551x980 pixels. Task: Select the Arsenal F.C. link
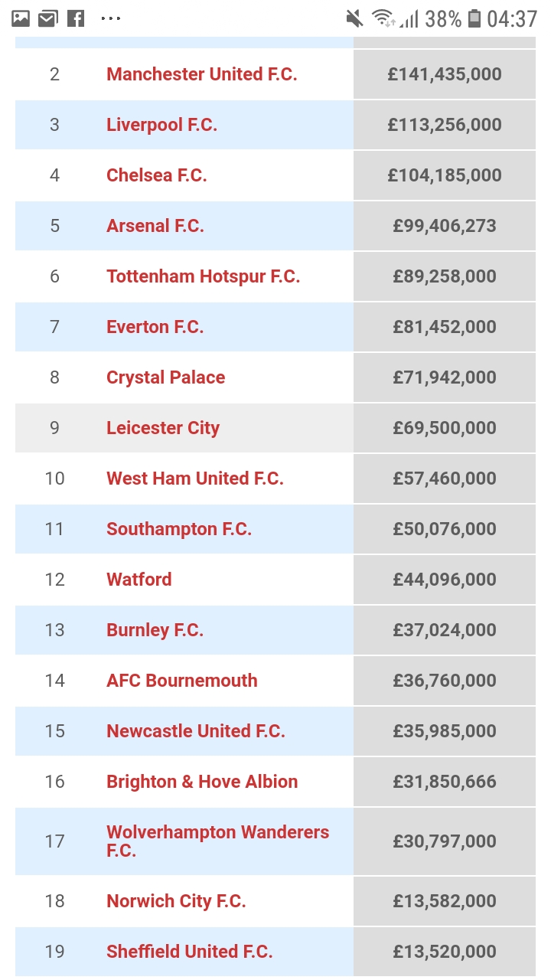tap(155, 226)
